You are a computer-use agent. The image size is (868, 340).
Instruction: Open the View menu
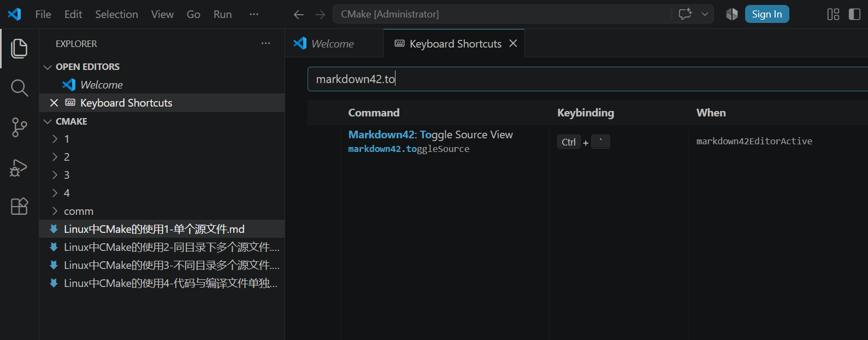click(162, 14)
